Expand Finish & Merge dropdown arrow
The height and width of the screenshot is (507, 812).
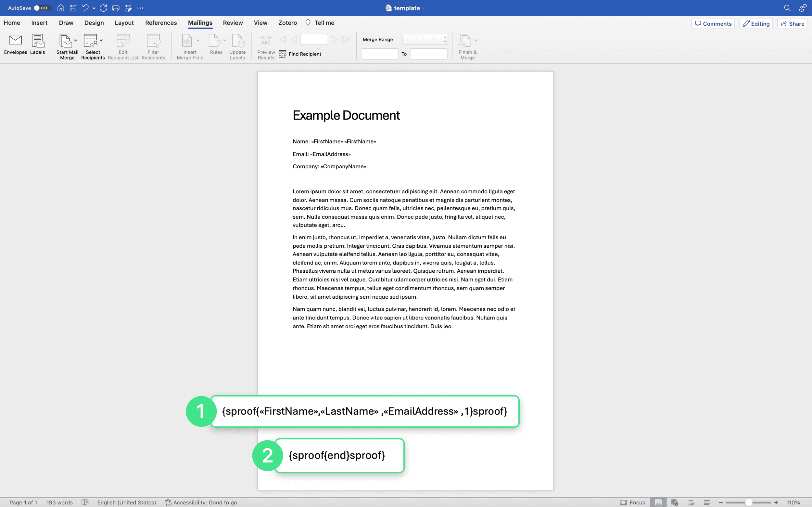476,41
